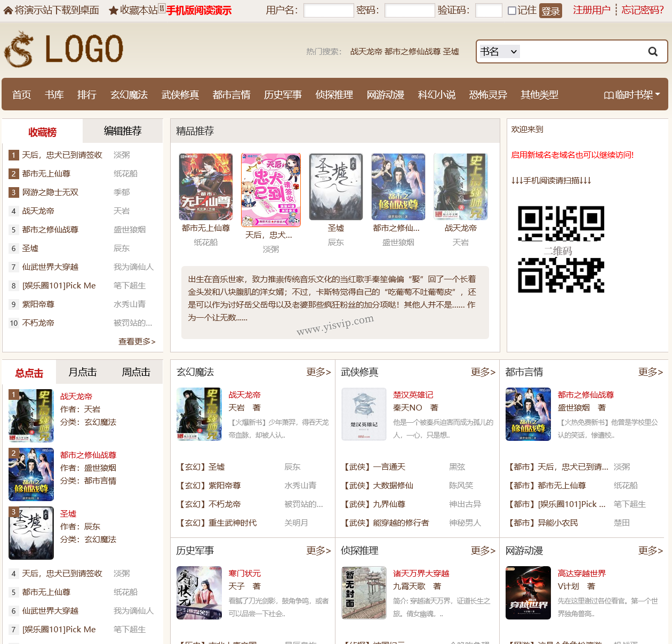This screenshot has width=672, height=644.
Task: Expand the 书名 search type dropdown
Action: point(499,52)
